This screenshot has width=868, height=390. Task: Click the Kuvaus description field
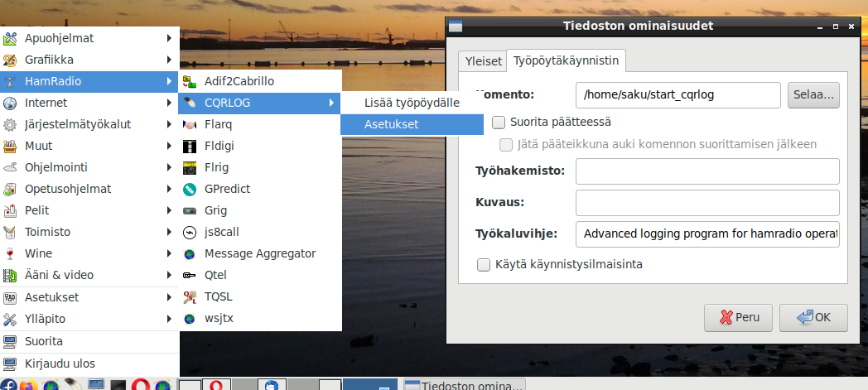point(707,203)
